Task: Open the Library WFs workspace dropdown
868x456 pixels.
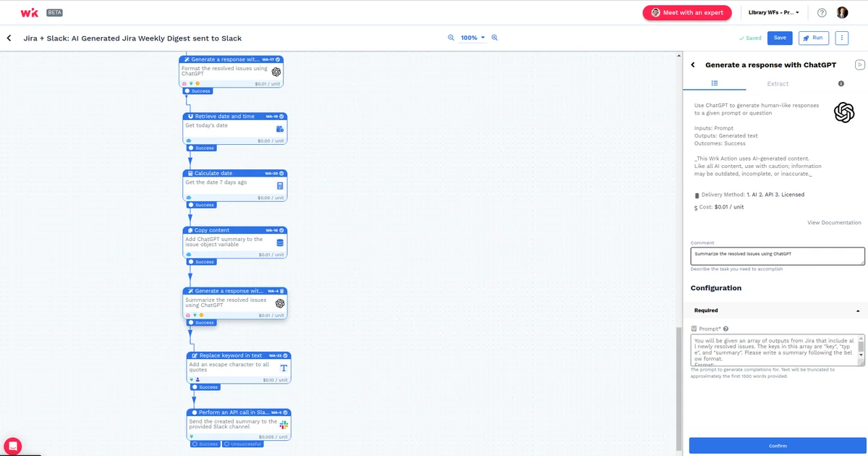Action: (775, 12)
